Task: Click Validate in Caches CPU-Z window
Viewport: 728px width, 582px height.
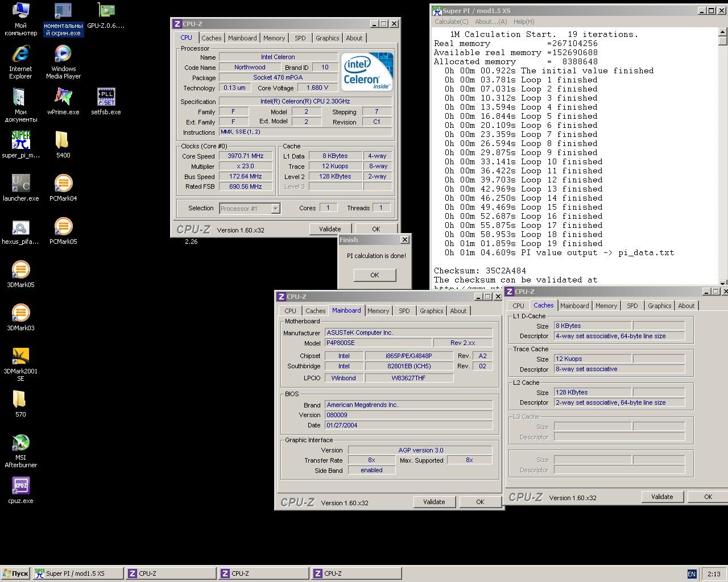Action: pyautogui.click(x=662, y=497)
